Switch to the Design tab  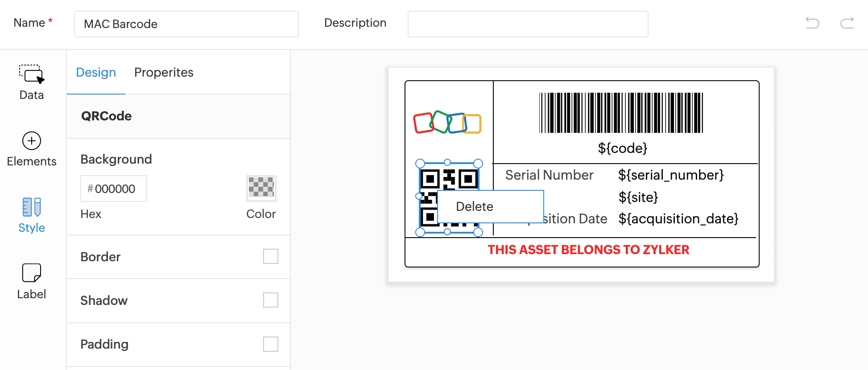pos(96,72)
